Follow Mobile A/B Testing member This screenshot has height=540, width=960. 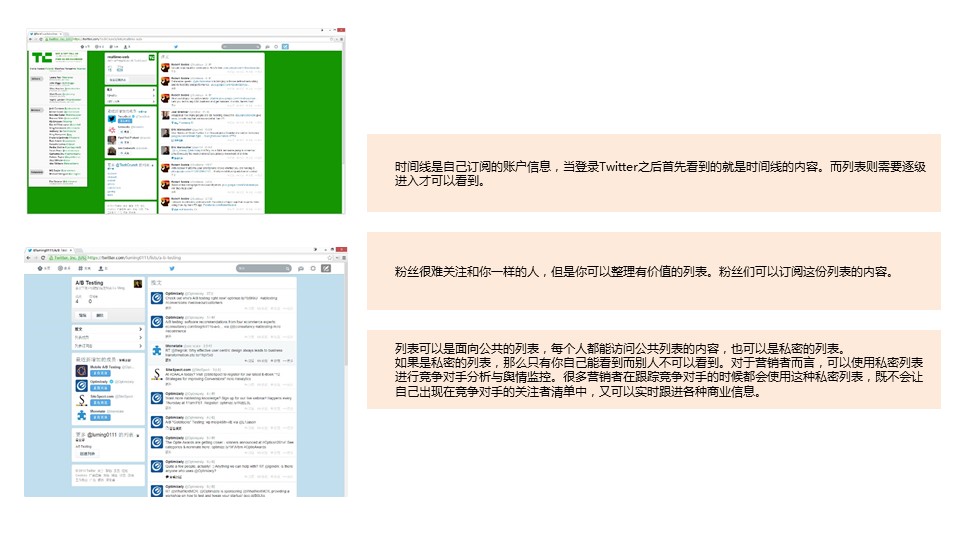point(100,373)
